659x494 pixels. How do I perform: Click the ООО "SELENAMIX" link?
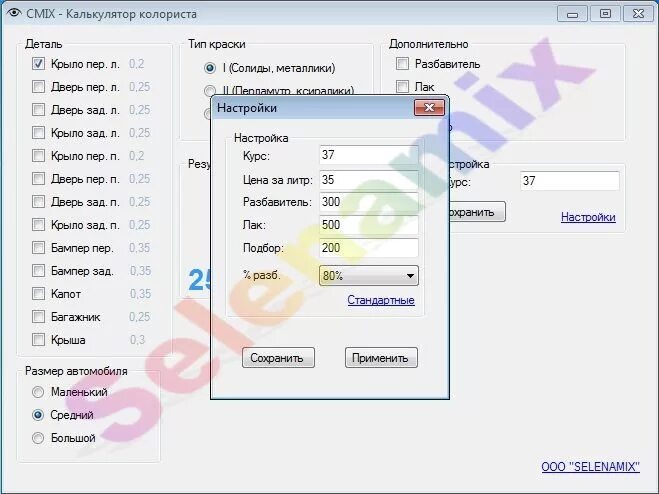[x=590, y=467]
